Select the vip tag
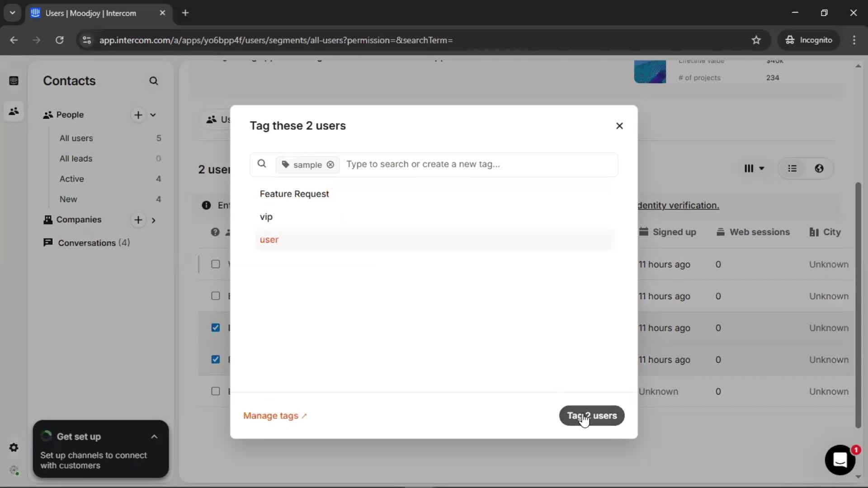This screenshot has width=868, height=488. tap(266, 217)
